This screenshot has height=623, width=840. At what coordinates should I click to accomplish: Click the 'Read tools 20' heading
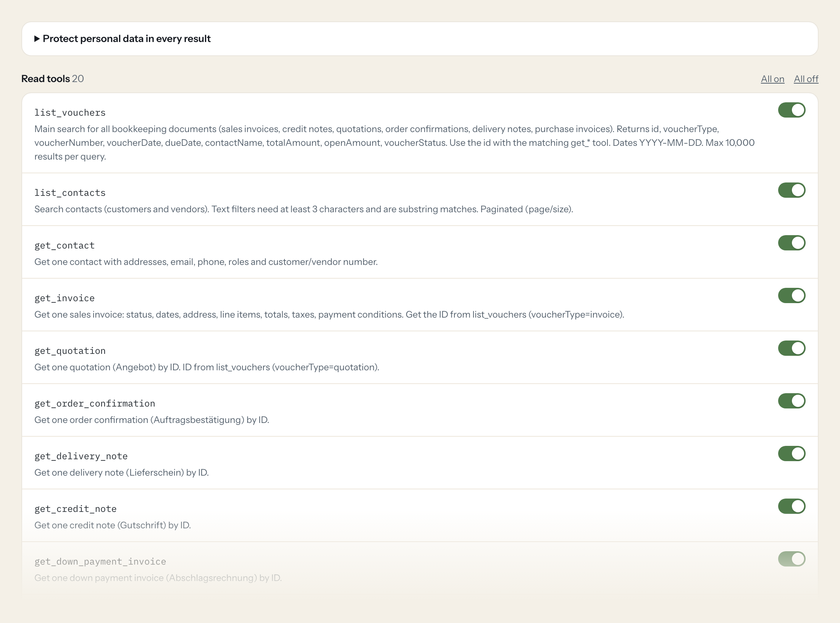[x=53, y=79]
